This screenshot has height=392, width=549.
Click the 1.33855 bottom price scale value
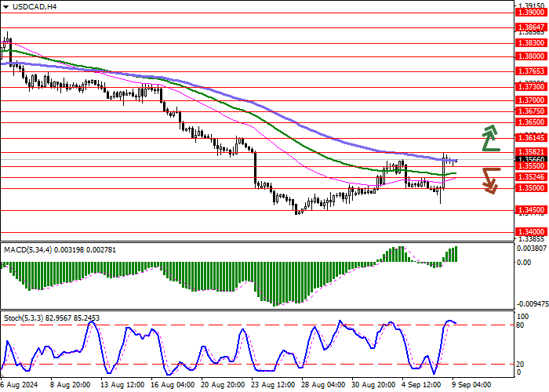(x=532, y=239)
